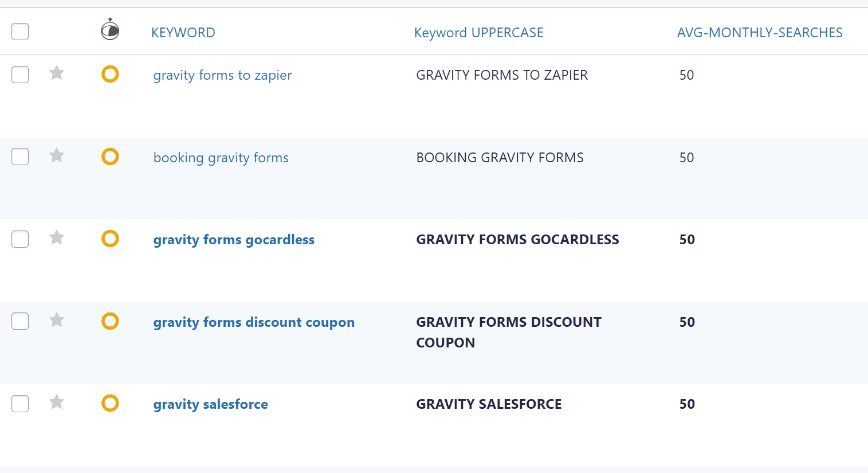Screen dimensions: 868x473
Task: Star the "gravity forms gocardless" keyword
Action: 56,237
